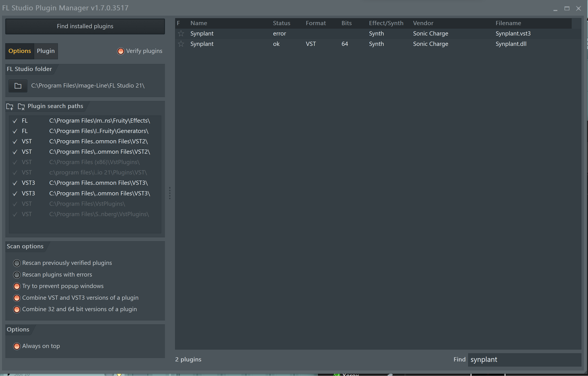
Task: Favorite the Synplant.dll plugin with its star
Action: click(x=181, y=44)
